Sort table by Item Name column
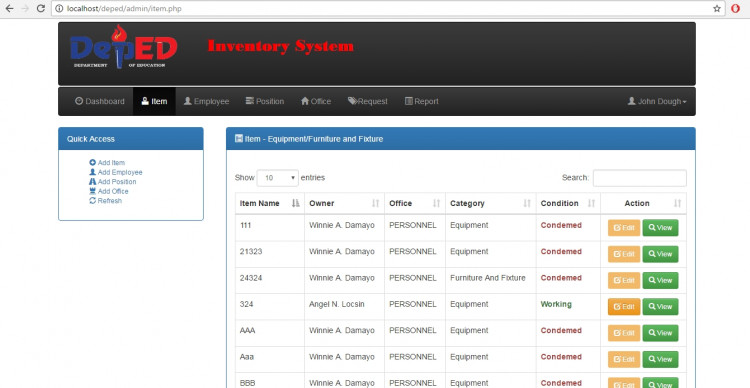750x388 pixels. (x=269, y=203)
